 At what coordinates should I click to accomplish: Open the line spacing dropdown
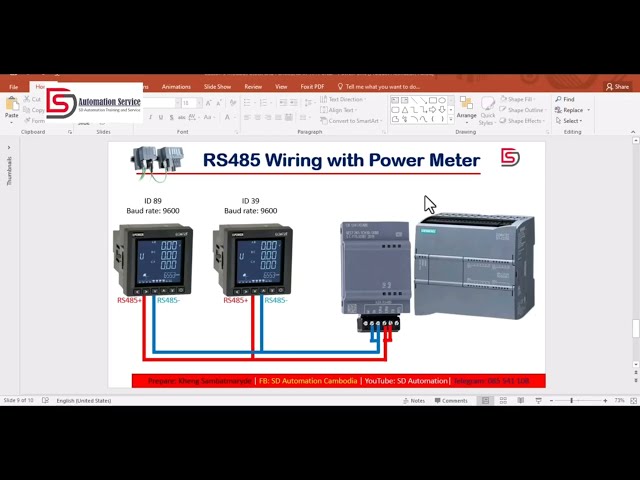coord(309,103)
